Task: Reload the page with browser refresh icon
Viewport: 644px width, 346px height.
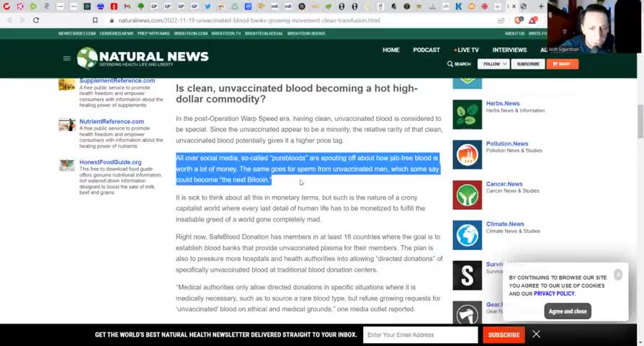Action: [36, 20]
